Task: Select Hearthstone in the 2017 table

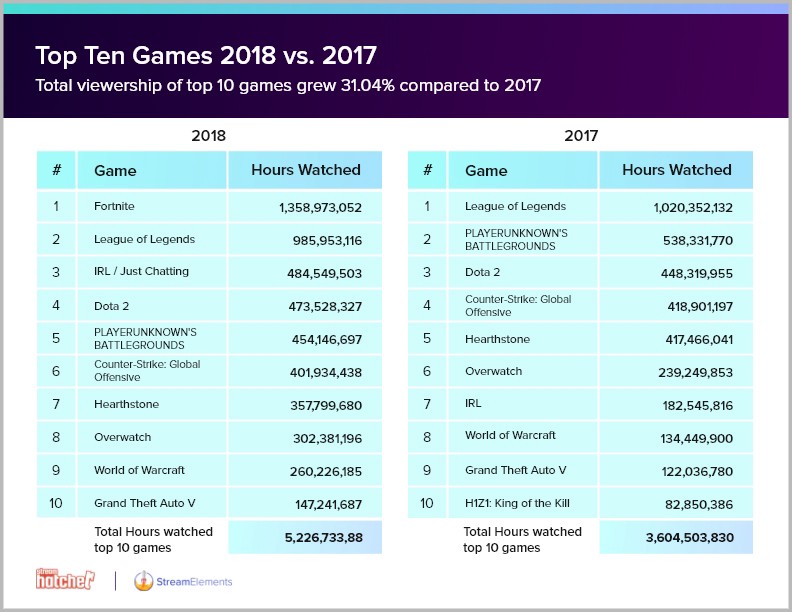Action: click(497, 338)
